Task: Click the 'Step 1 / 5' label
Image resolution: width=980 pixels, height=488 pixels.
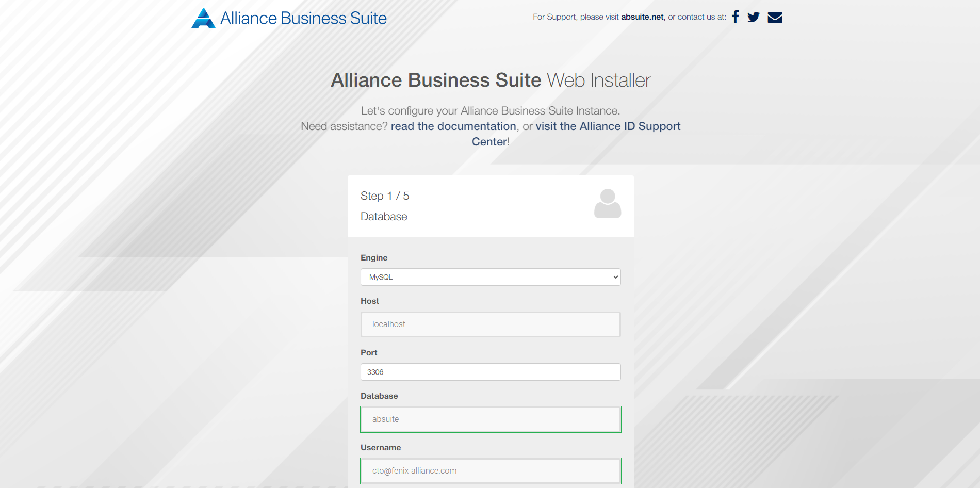Action: click(384, 196)
